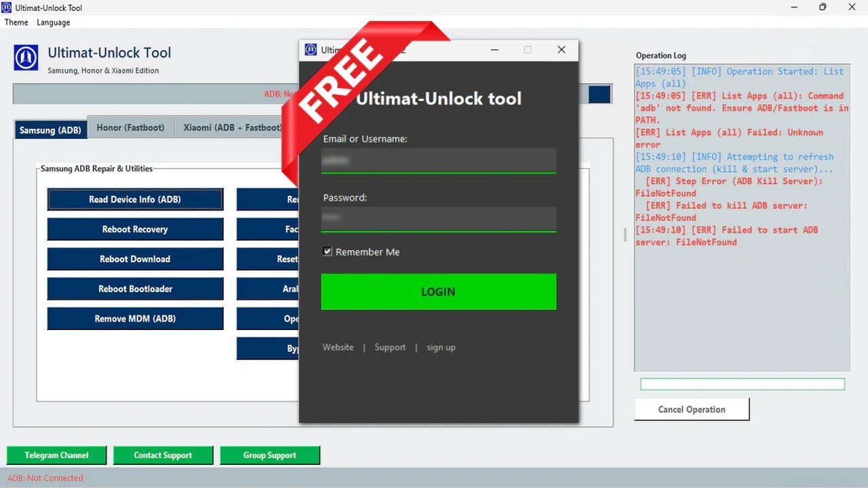Toggle the Remember Me checkbox
Viewport: 868px width, 488px height.
(328, 251)
